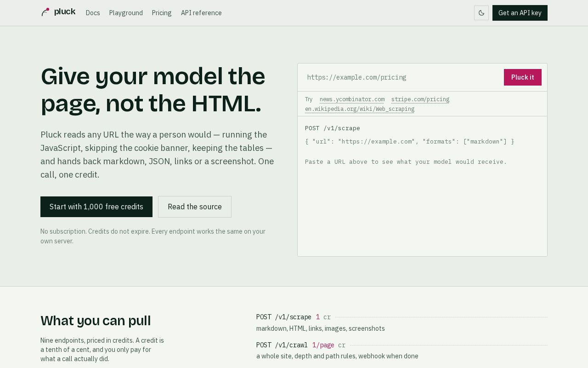Open the Playground nav link

(126, 13)
